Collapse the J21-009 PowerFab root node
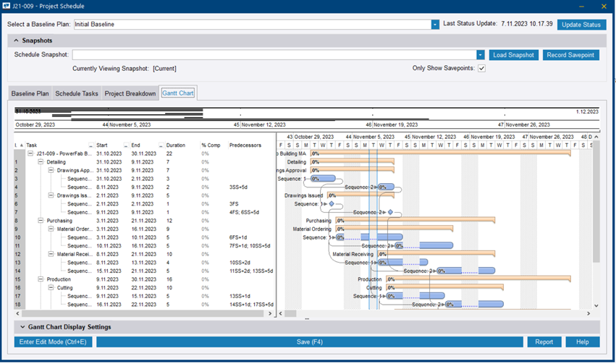Image resolution: width=616 pixels, height=364 pixels. [x=30, y=153]
